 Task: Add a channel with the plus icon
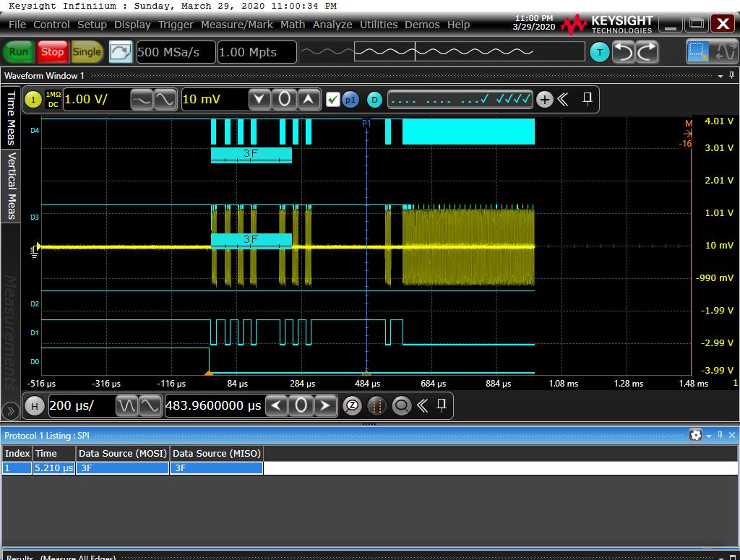[x=545, y=100]
